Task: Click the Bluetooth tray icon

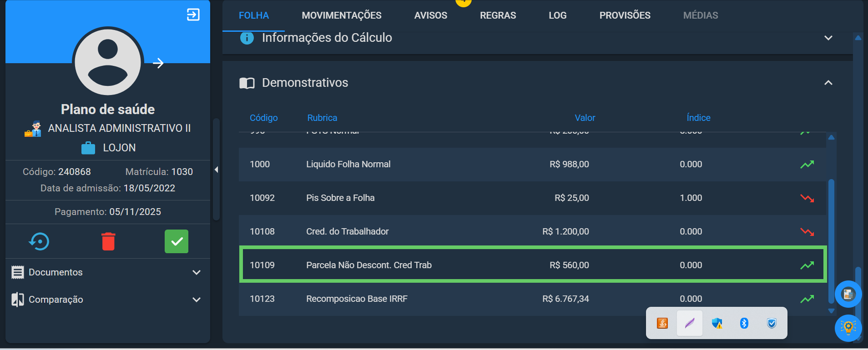Action: tap(744, 323)
